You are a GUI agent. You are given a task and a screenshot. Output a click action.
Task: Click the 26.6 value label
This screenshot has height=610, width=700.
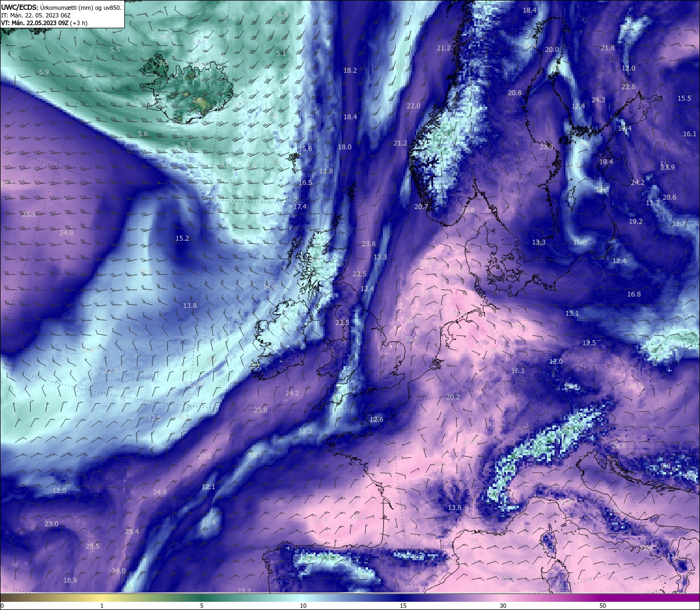point(619,446)
